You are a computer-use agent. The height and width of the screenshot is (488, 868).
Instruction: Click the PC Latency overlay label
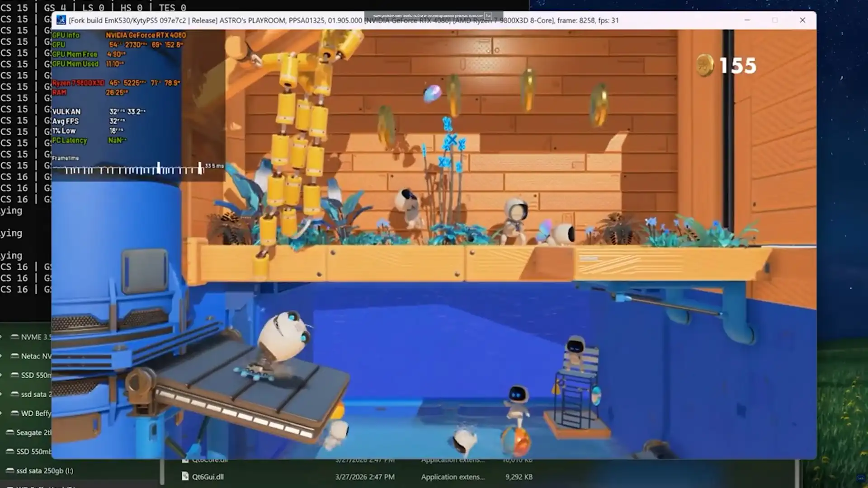70,141
